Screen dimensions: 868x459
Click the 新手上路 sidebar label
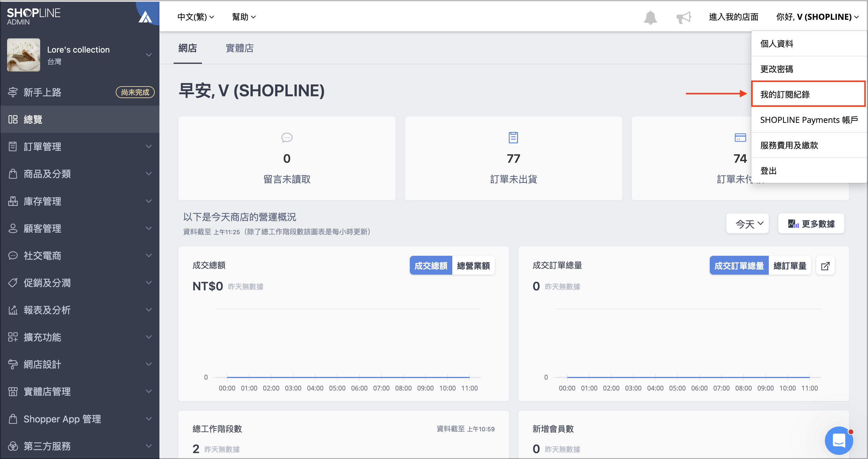[43, 92]
